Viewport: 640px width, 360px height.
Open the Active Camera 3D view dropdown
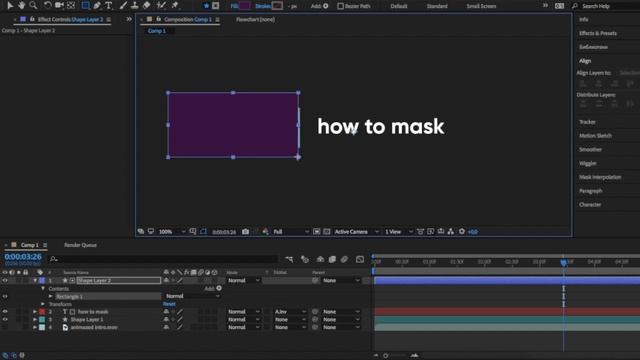356,231
